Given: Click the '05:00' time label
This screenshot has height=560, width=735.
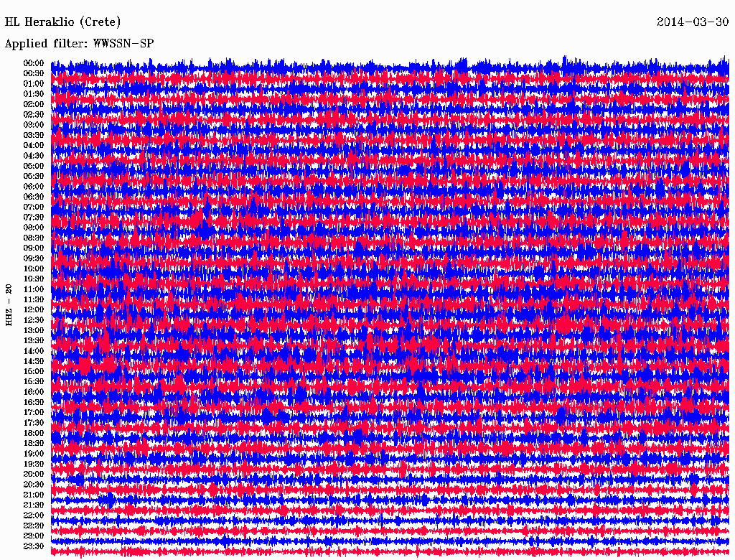Looking at the screenshot, I should 34,166.
